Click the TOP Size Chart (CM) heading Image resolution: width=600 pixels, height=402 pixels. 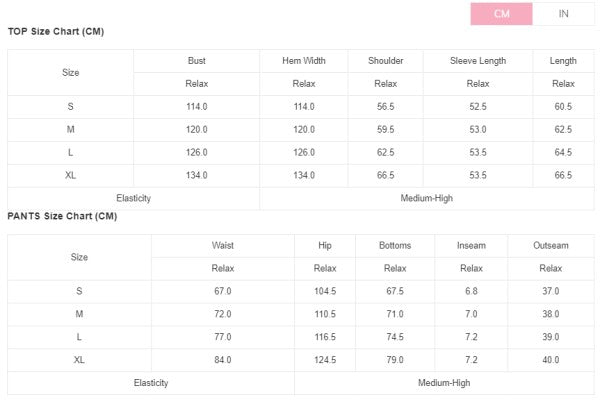(56, 31)
